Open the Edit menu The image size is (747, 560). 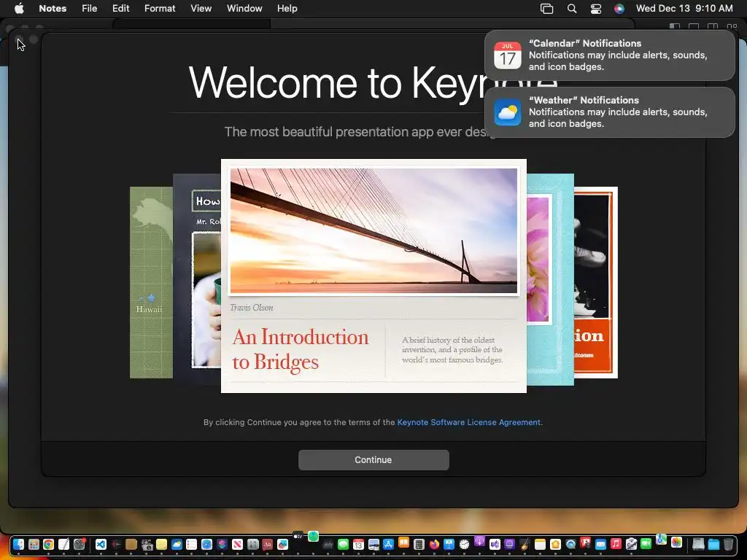point(120,8)
